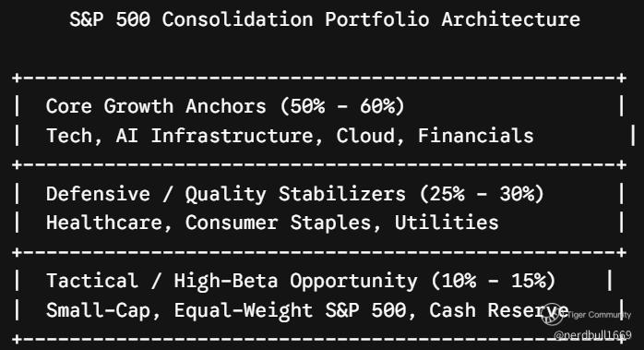
Task: Click the AI Infrastructure text
Action: pos(215,136)
